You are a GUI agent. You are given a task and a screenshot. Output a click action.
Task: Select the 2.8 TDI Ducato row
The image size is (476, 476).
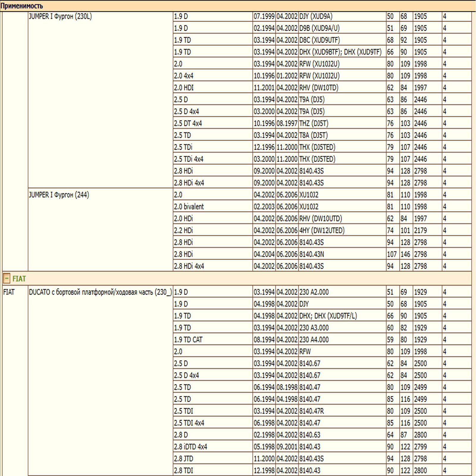(x=322, y=471)
